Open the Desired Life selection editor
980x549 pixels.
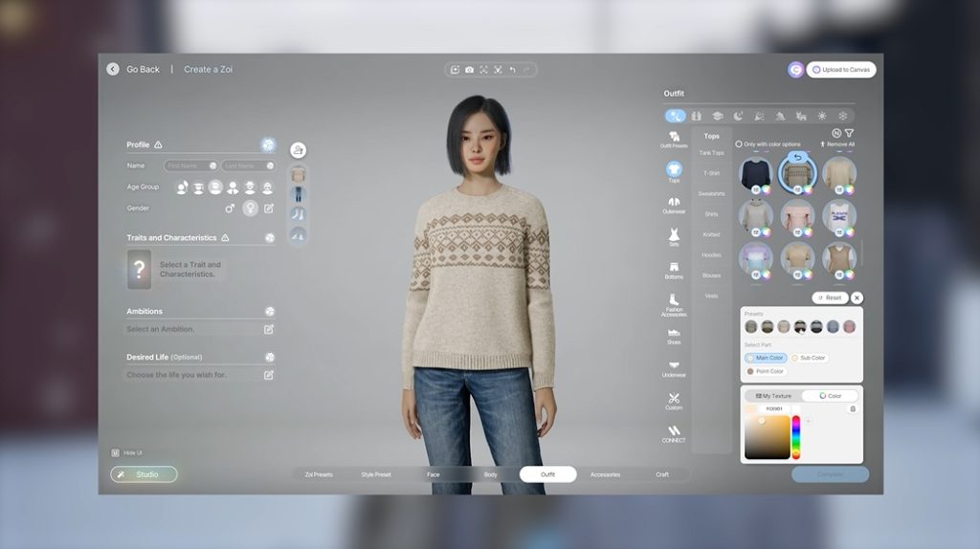[x=269, y=375]
